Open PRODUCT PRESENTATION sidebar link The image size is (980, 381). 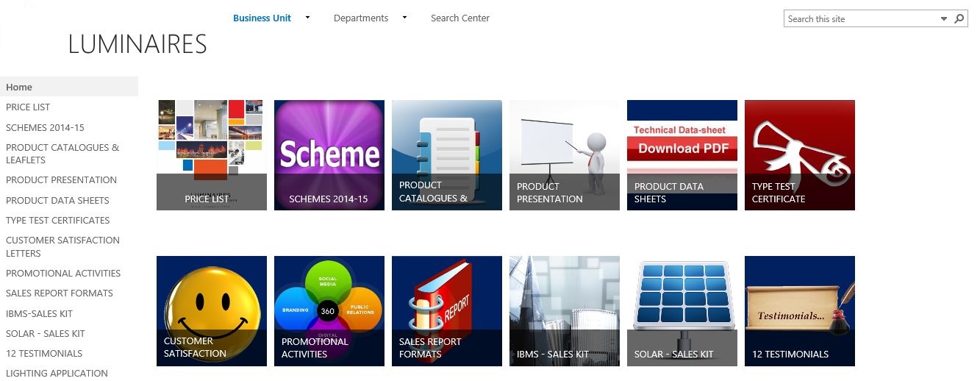coord(61,180)
